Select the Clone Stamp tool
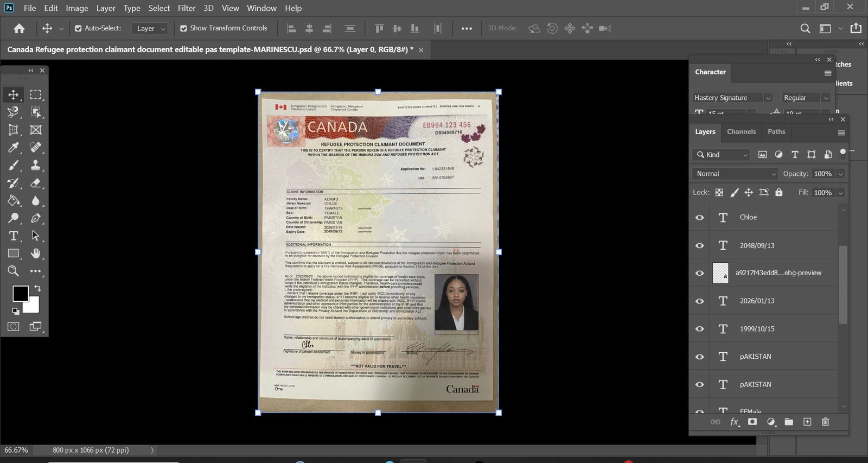The width and height of the screenshot is (868, 463). [36, 165]
